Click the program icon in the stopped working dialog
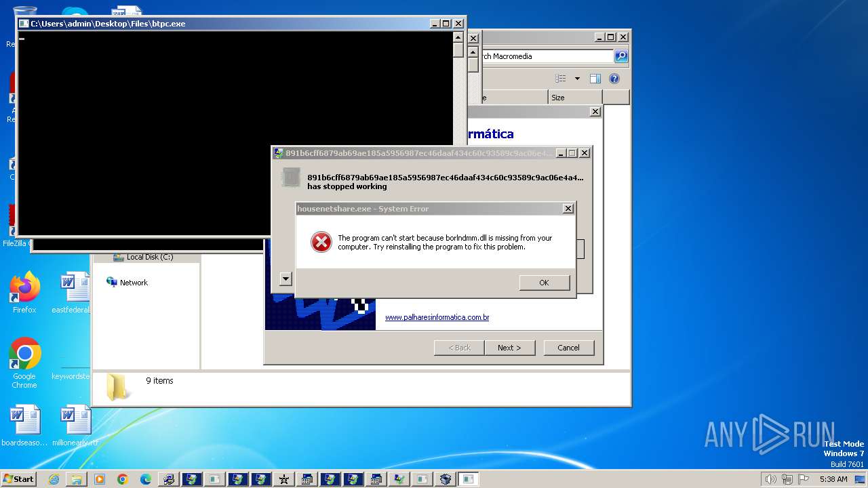The height and width of the screenshot is (488, 868). coord(291,178)
